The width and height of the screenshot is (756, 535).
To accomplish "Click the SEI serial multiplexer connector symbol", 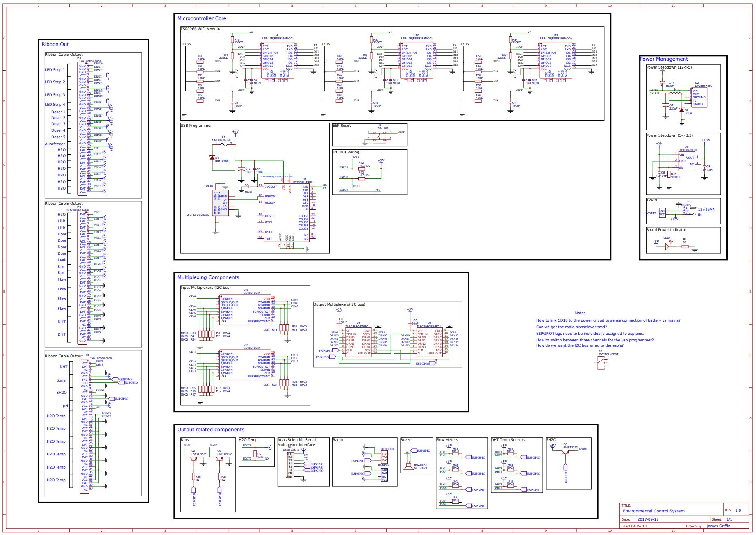I will [x=290, y=466].
